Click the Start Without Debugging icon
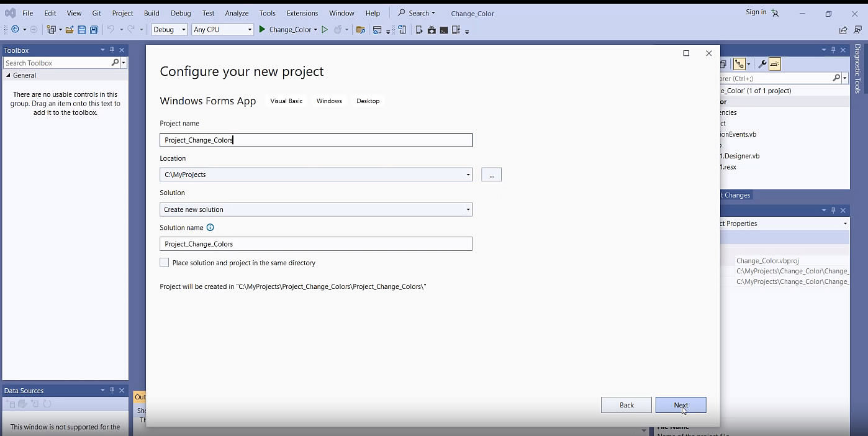The height and width of the screenshot is (436, 868). click(x=324, y=30)
